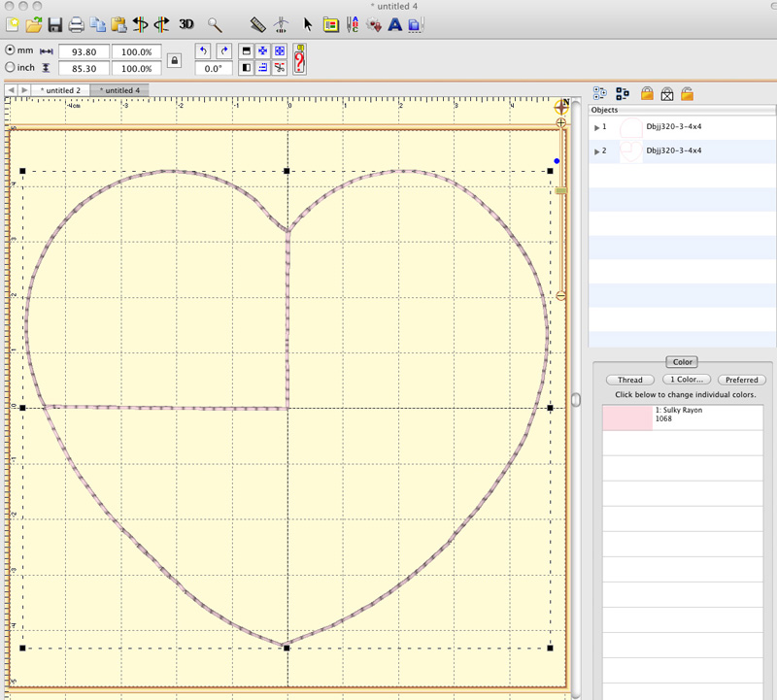Click the width scale percent field
The height and width of the screenshot is (700, 777).
136,52
